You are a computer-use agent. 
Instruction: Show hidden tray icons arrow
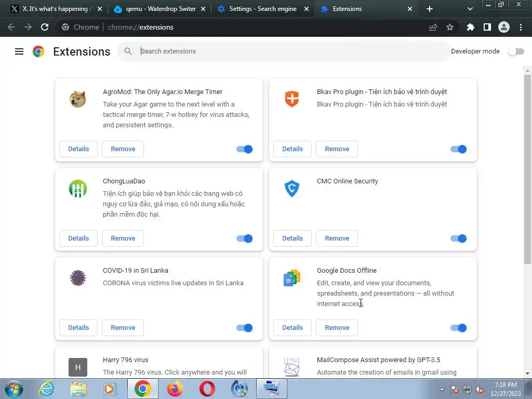[x=442, y=390]
